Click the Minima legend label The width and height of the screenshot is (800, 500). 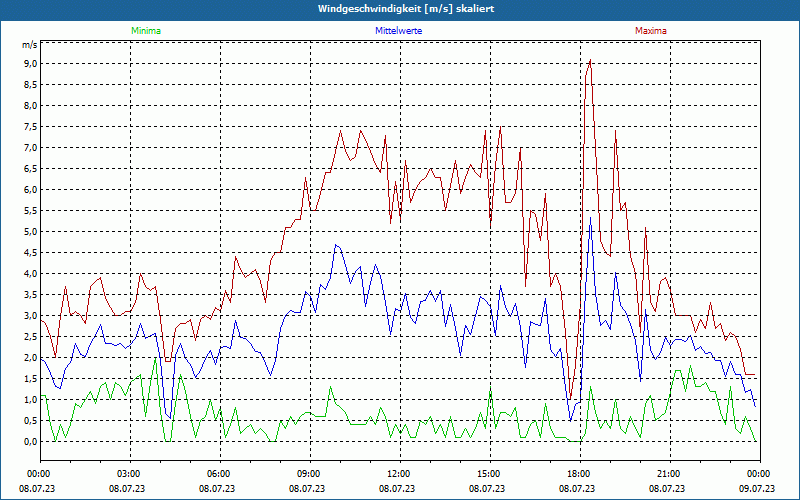click(x=146, y=31)
